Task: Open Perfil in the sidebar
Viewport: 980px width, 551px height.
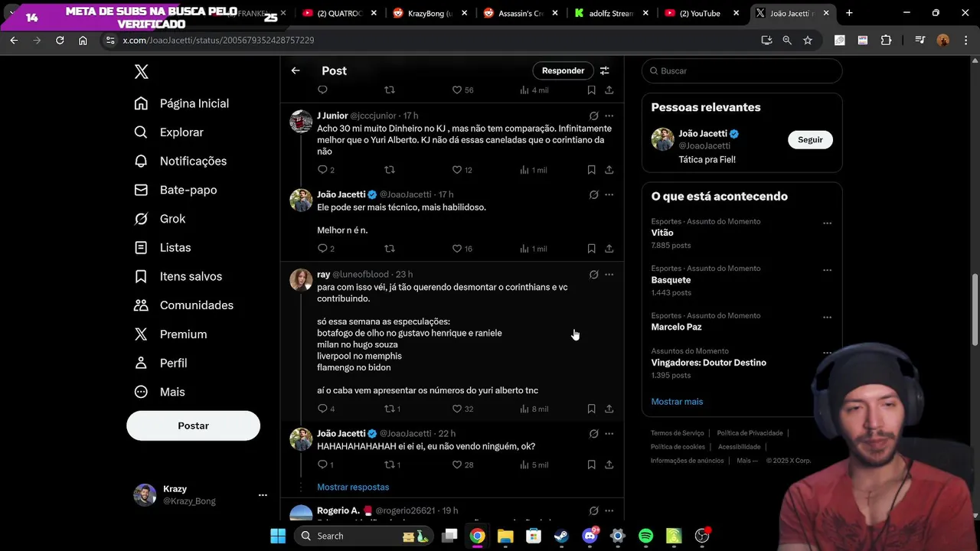Action: (160, 363)
